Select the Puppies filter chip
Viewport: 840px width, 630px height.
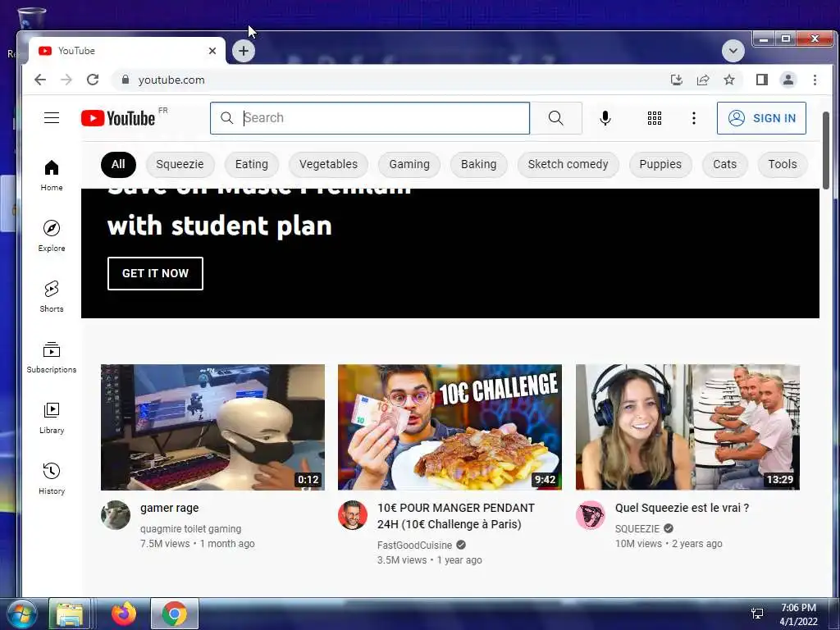point(660,164)
